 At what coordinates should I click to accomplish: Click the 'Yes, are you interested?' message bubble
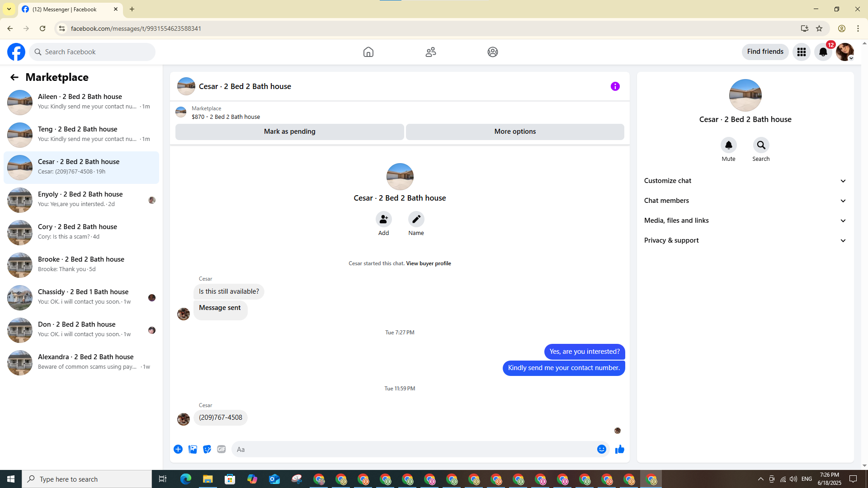coord(585,352)
